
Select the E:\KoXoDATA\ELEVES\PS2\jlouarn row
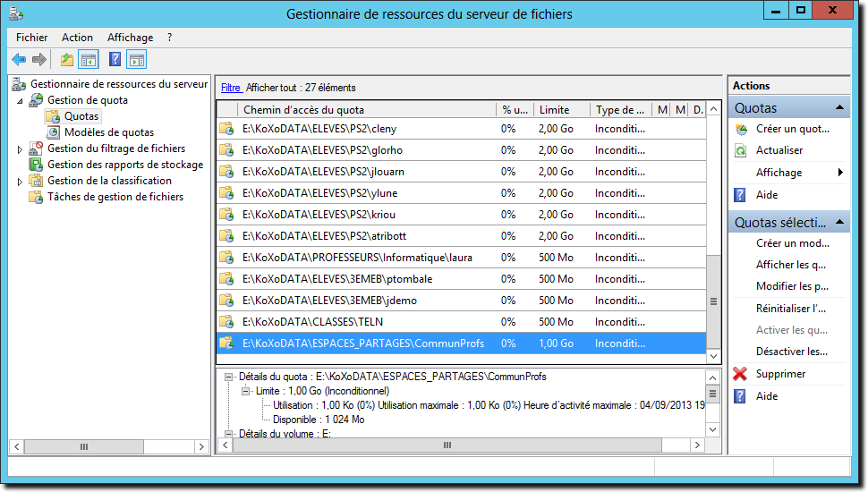pos(462,172)
